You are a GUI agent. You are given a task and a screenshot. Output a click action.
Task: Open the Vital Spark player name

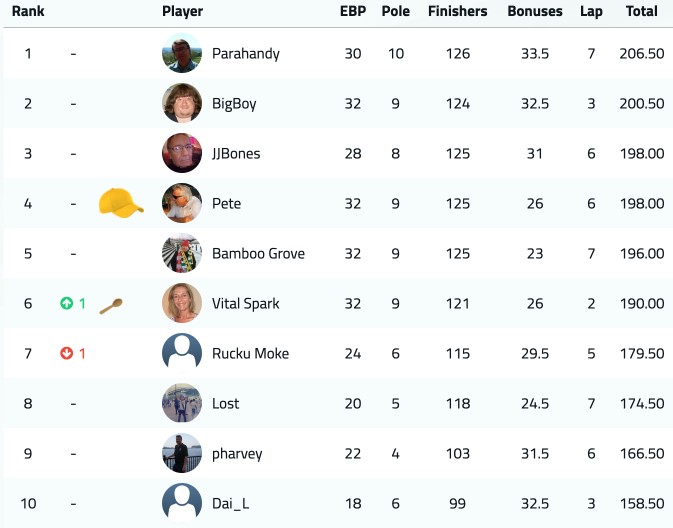[x=246, y=303]
